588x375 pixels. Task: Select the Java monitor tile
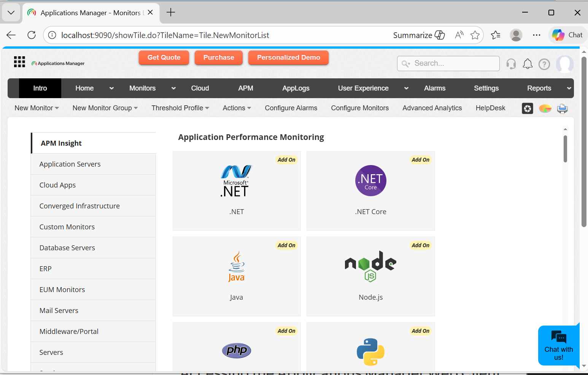pos(237,276)
